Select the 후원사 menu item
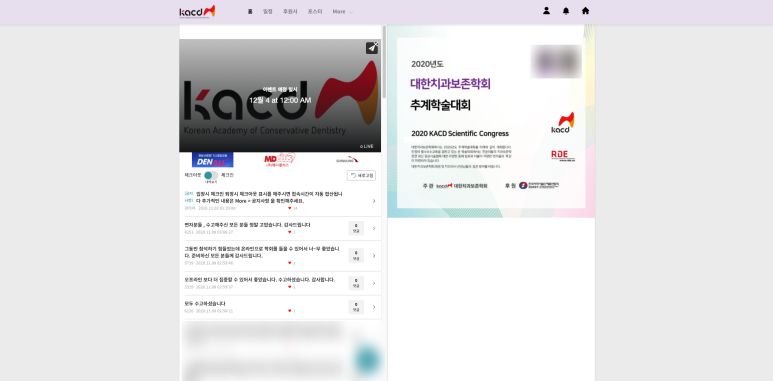Image resolution: width=773 pixels, height=381 pixels. pyautogui.click(x=290, y=11)
